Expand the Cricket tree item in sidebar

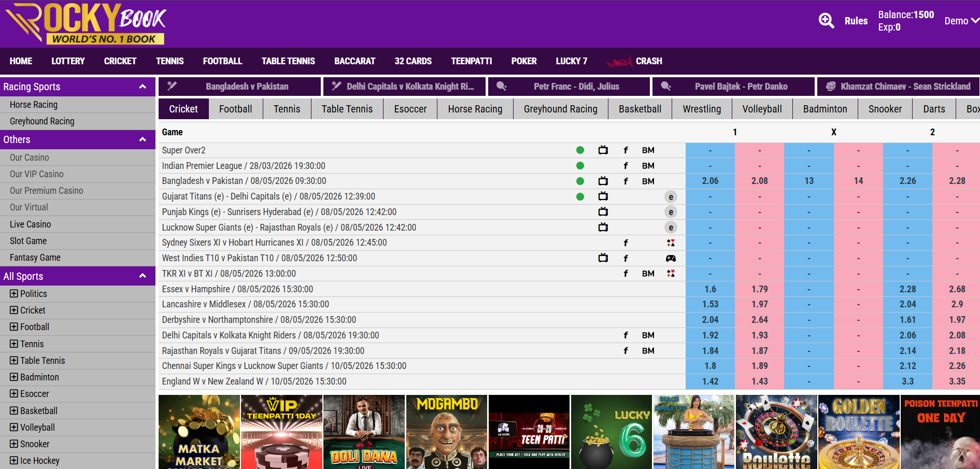[x=14, y=310]
